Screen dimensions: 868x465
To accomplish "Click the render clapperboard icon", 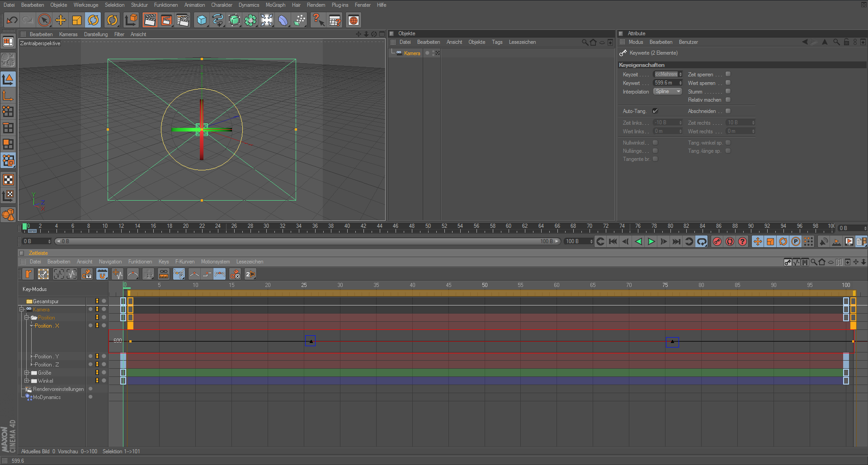I will click(x=150, y=20).
